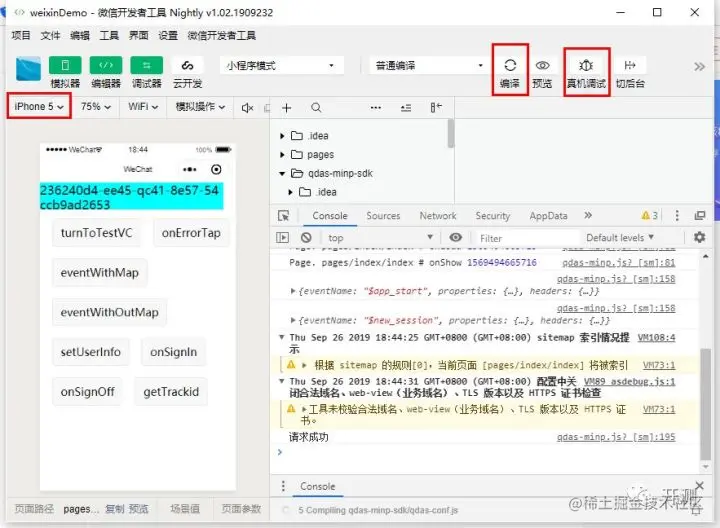Toggle the debugger (调试器) panel button

tap(146, 65)
